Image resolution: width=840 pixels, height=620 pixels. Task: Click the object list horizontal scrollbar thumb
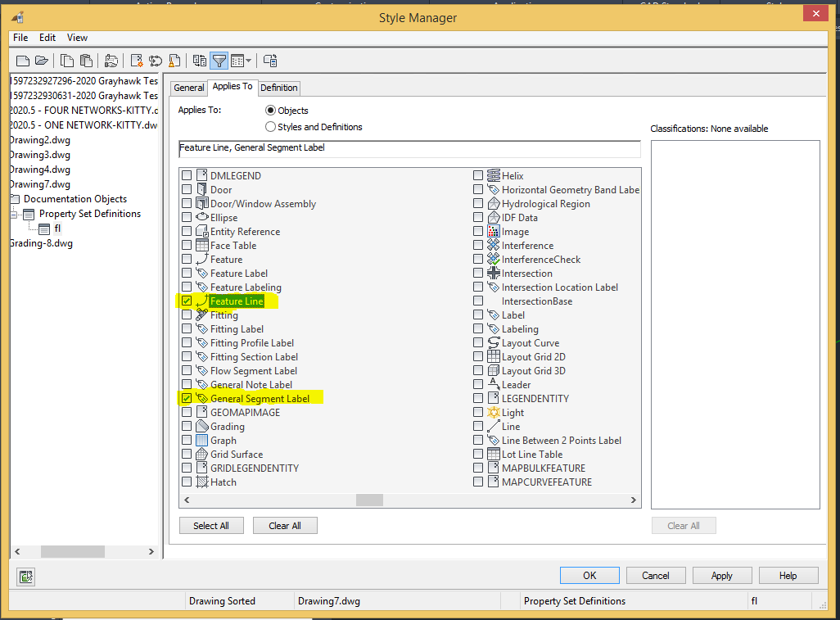pos(369,500)
